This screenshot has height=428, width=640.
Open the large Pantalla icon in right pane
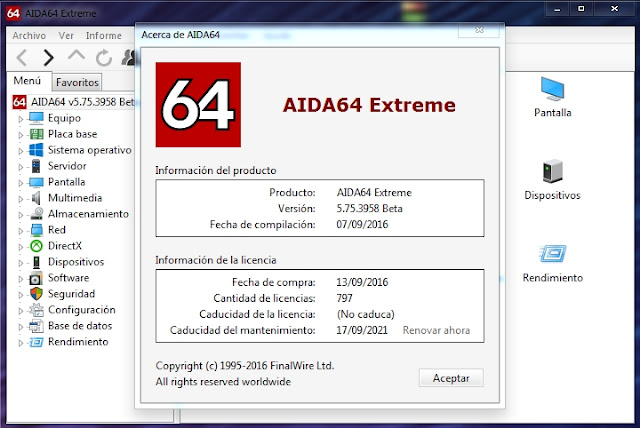pos(552,89)
